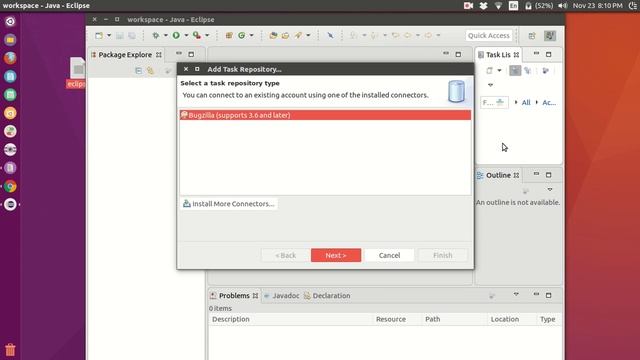640x360 pixels.
Task: Click the Open Task toolbar icon
Action: click(x=285, y=36)
